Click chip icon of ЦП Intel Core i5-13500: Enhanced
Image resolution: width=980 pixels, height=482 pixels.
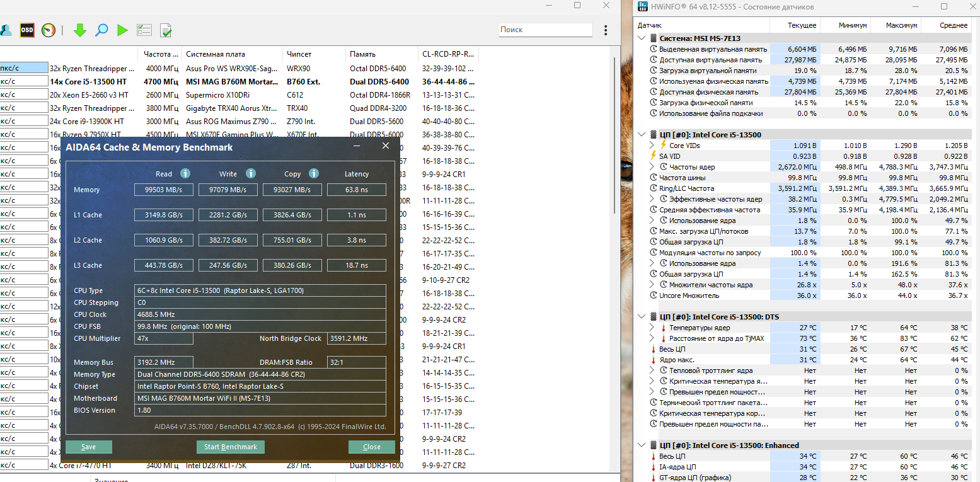click(x=653, y=445)
